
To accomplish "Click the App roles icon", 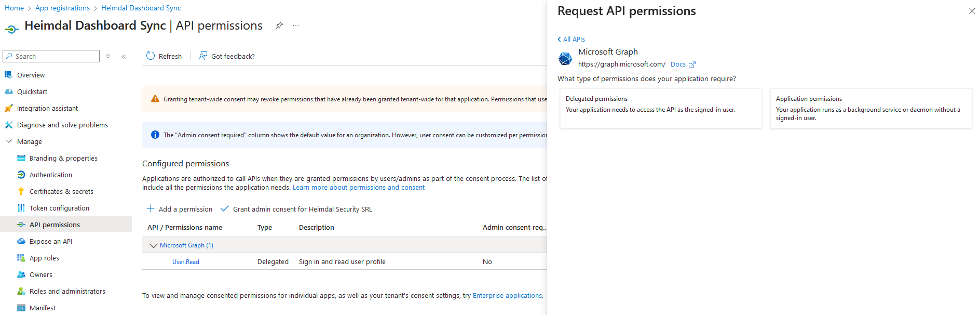I will (21, 258).
